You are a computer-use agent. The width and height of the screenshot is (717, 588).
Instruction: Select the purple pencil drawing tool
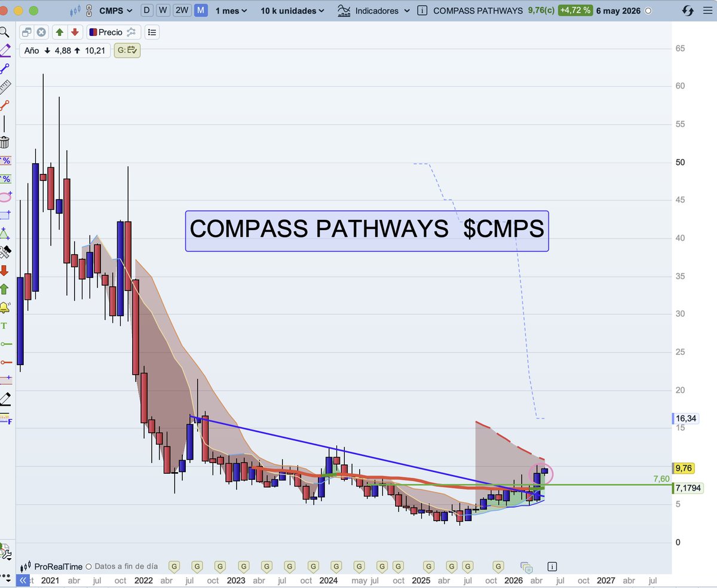coord(5,50)
